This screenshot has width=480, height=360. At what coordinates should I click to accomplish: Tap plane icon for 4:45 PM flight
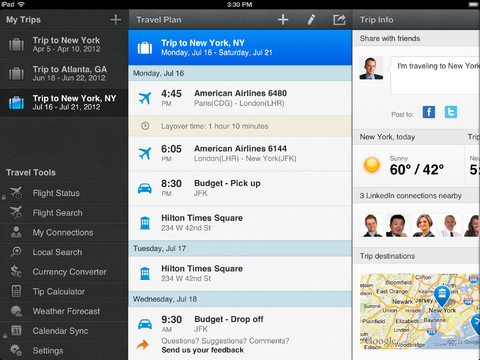(x=145, y=98)
